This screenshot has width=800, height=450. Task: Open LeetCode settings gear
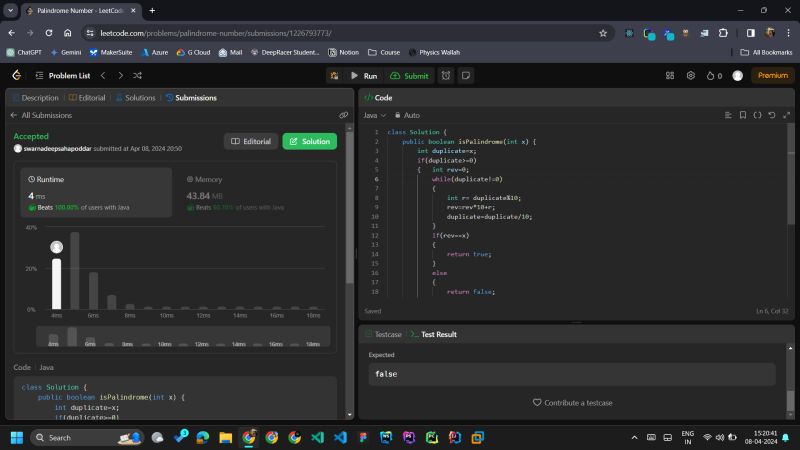(690, 75)
